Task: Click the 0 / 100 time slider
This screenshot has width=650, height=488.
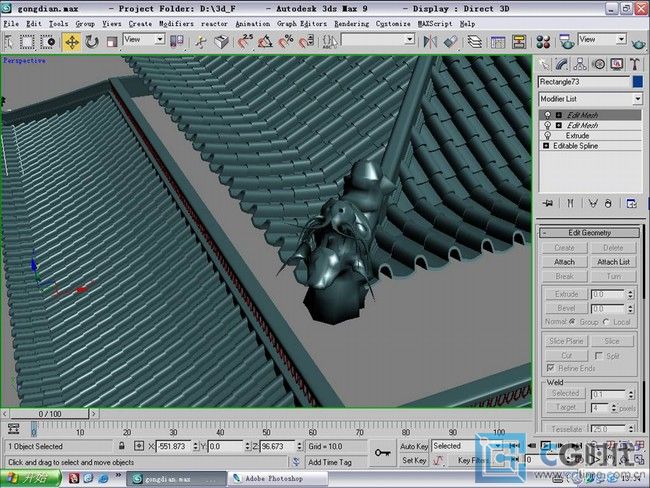Action: pyautogui.click(x=49, y=414)
